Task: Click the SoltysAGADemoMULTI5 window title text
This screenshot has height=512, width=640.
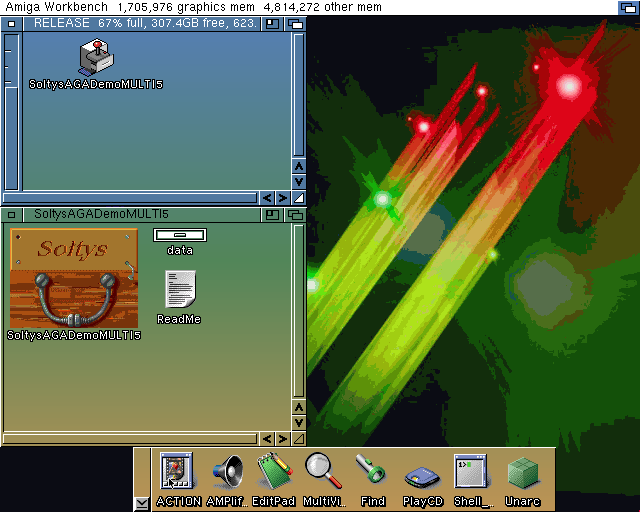Action: (101, 214)
